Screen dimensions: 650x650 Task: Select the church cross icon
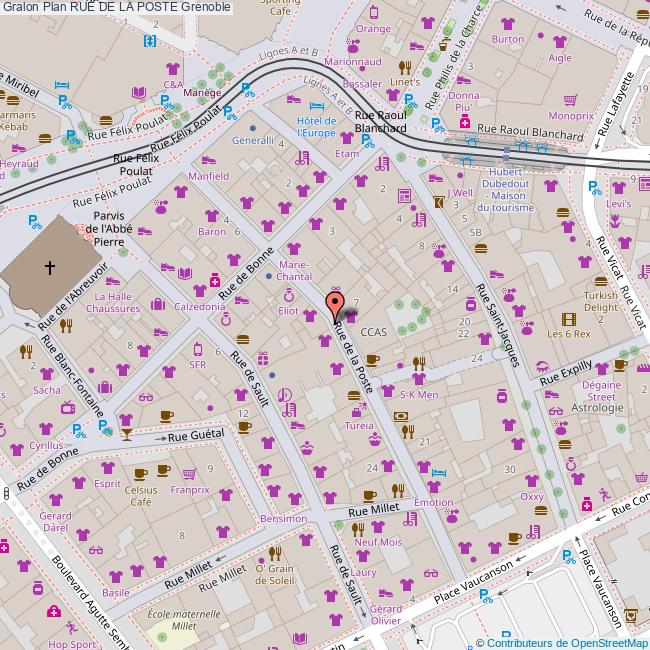pos(49,267)
